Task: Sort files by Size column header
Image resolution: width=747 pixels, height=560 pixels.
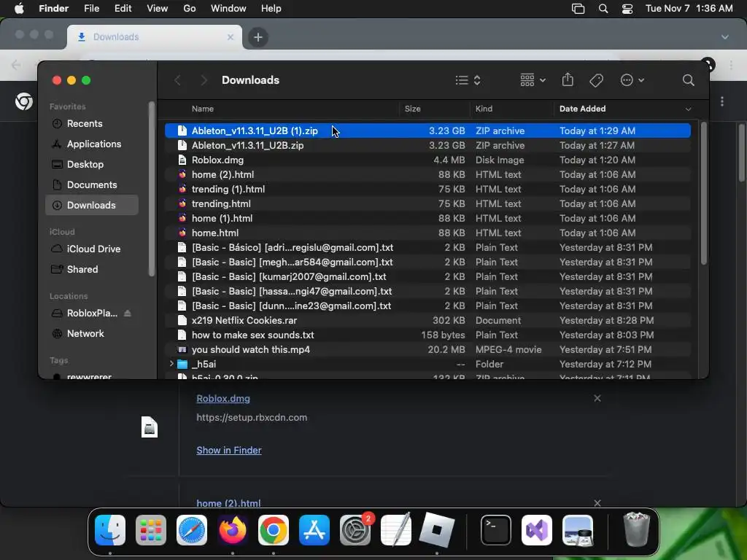Action: [x=413, y=109]
